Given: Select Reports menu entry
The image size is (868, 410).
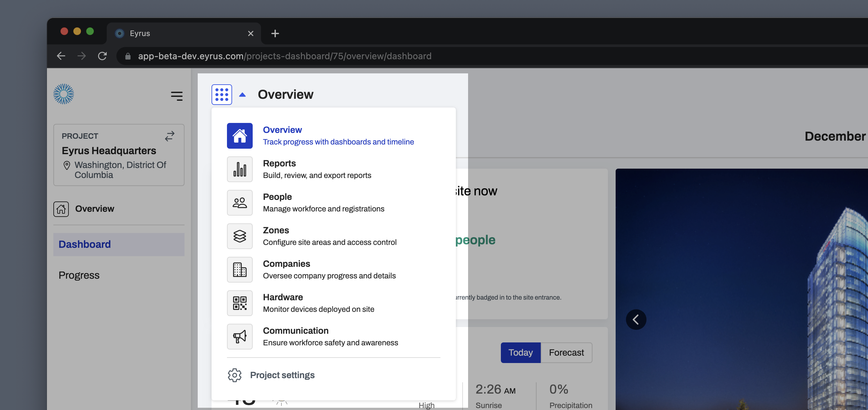Looking at the screenshot, I should [334, 169].
